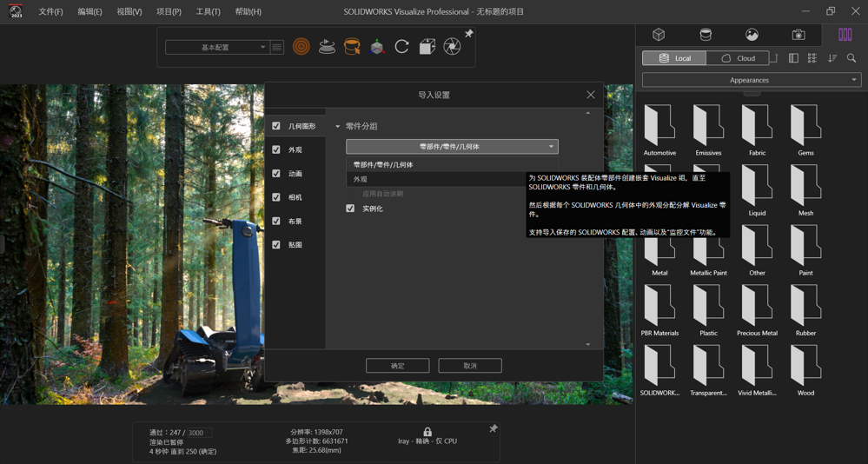Open the Models tab cube icon
This screenshot has height=464, width=868.
point(659,35)
